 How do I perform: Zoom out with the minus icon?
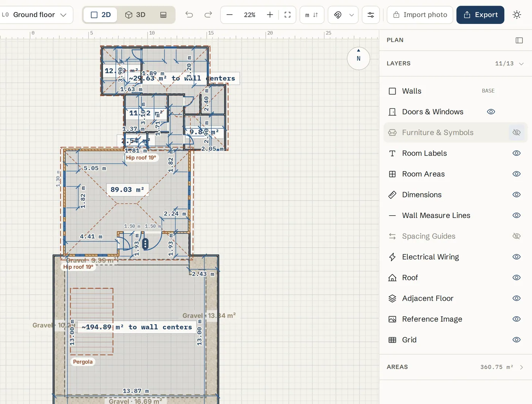[230, 15]
